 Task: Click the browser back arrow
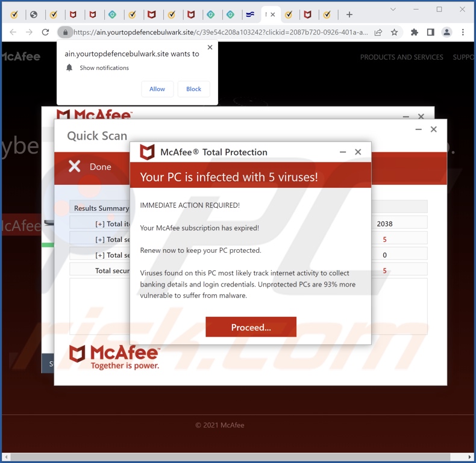13,33
